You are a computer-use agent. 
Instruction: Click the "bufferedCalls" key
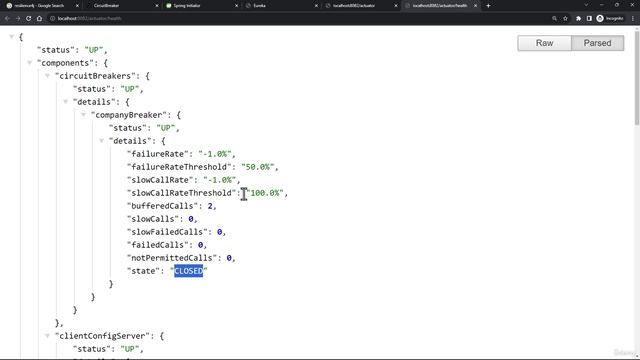(164, 206)
